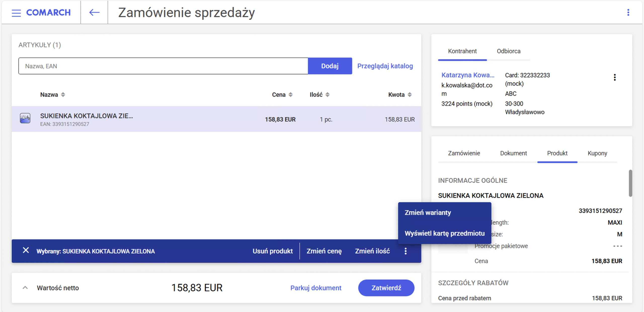644x312 pixels.
Task: Open the Kupony tab
Action: pyautogui.click(x=597, y=153)
